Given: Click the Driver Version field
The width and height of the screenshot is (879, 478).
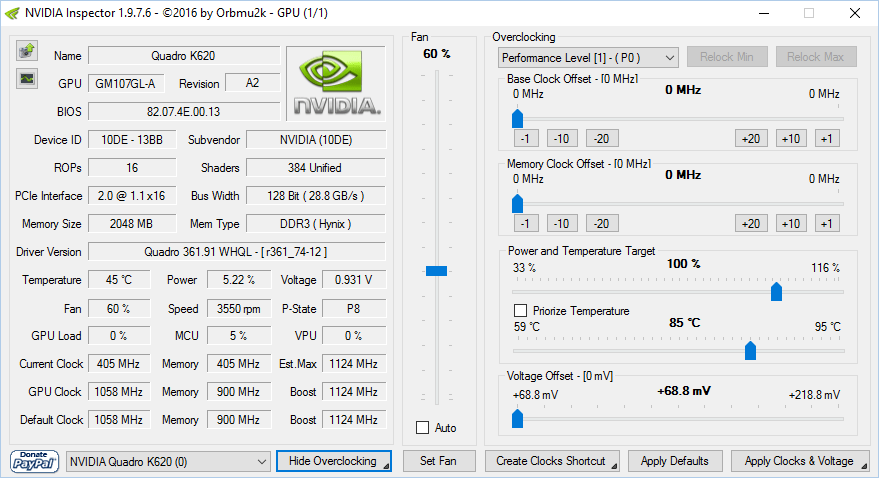Looking at the screenshot, I should (x=237, y=252).
